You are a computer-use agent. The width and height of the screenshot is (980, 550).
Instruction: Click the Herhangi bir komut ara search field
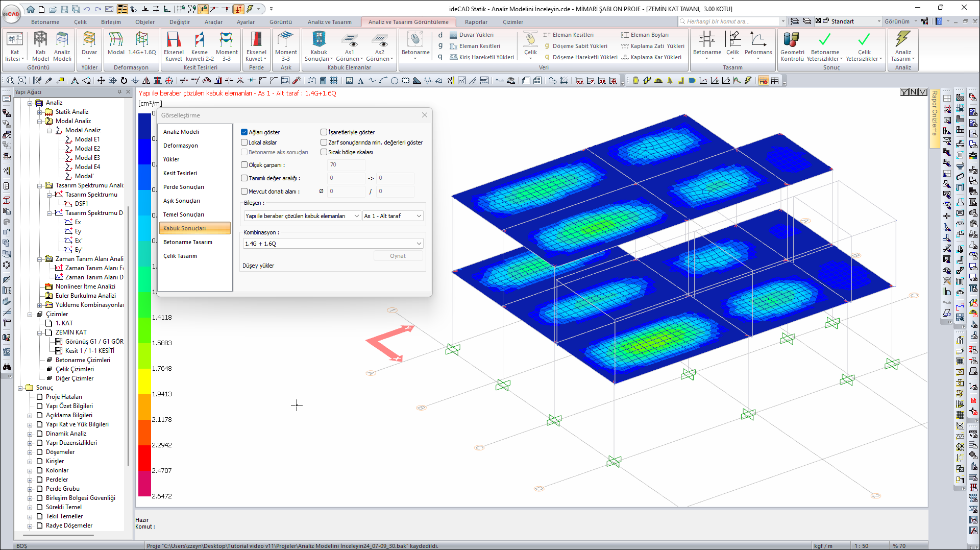pyautogui.click(x=730, y=21)
